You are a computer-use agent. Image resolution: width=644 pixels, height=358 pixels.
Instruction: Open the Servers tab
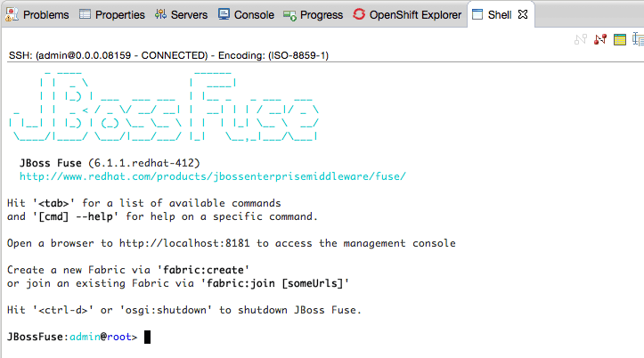pos(181,15)
